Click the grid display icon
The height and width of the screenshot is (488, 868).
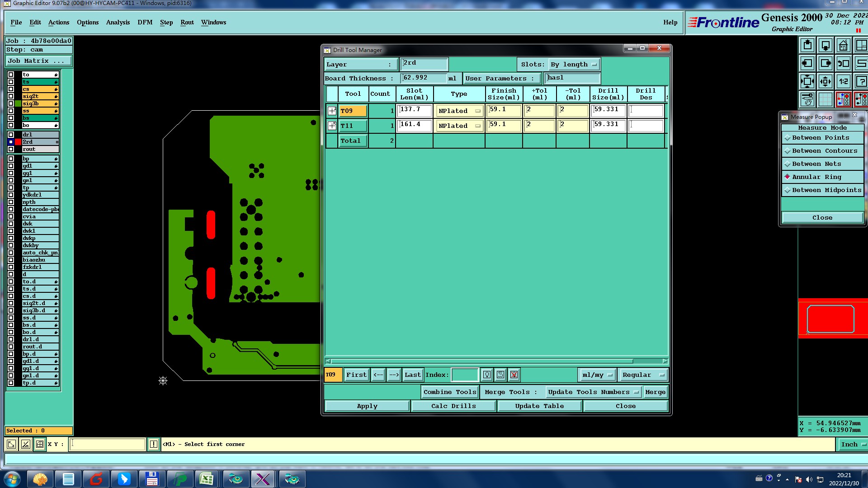[826, 99]
